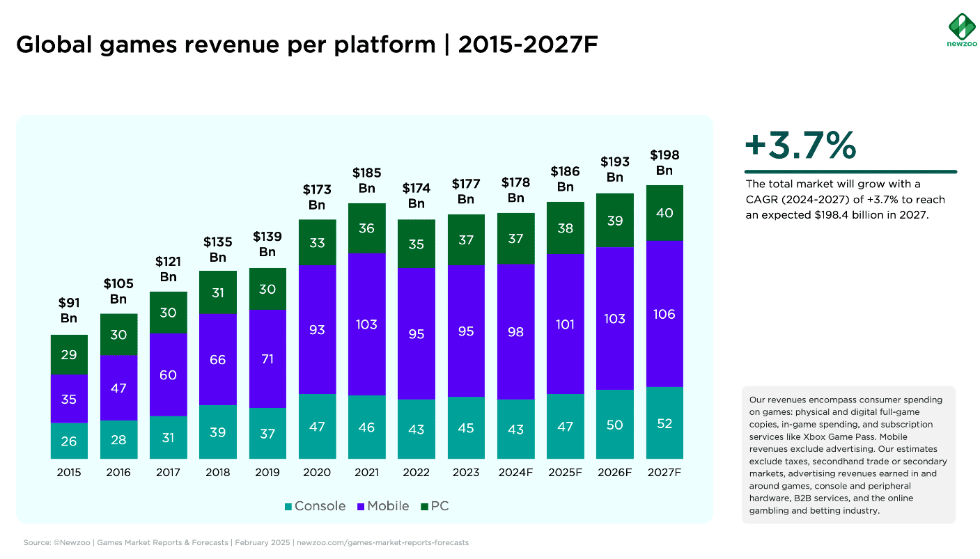This screenshot has width=980, height=559.
Task: Click the 2021 Console segment showing 46
Action: [x=367, y=427]
